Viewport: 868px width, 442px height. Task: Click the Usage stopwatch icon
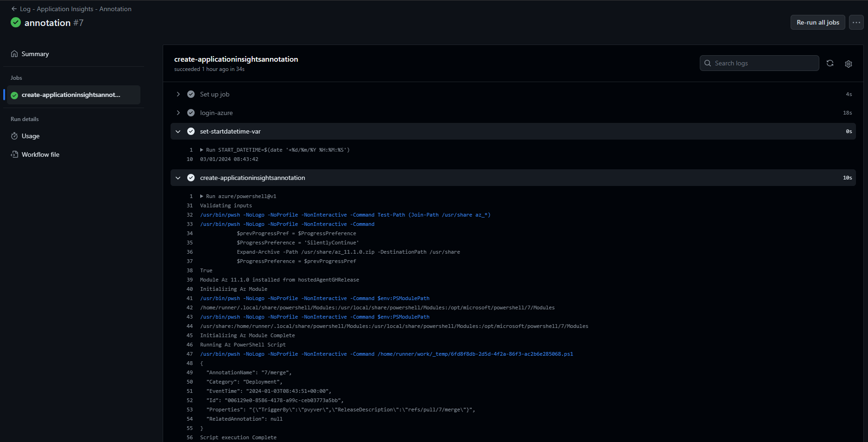click(14, 136)
